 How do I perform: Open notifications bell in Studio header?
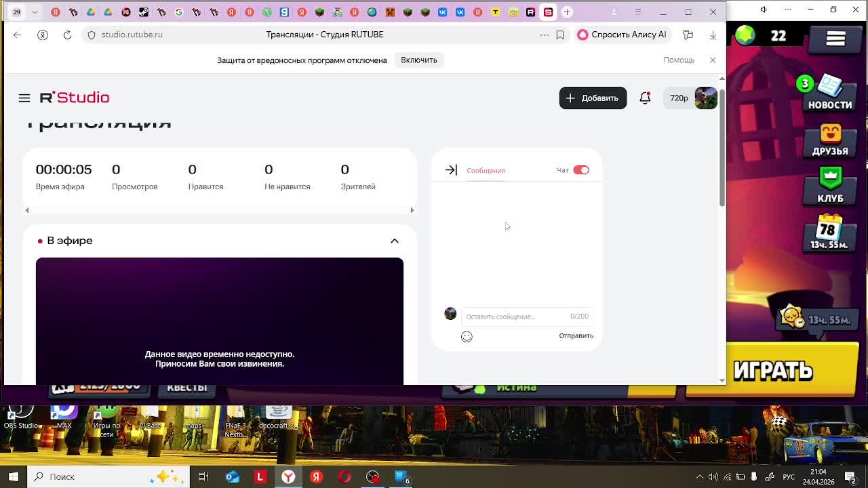[x=645, y=98]
